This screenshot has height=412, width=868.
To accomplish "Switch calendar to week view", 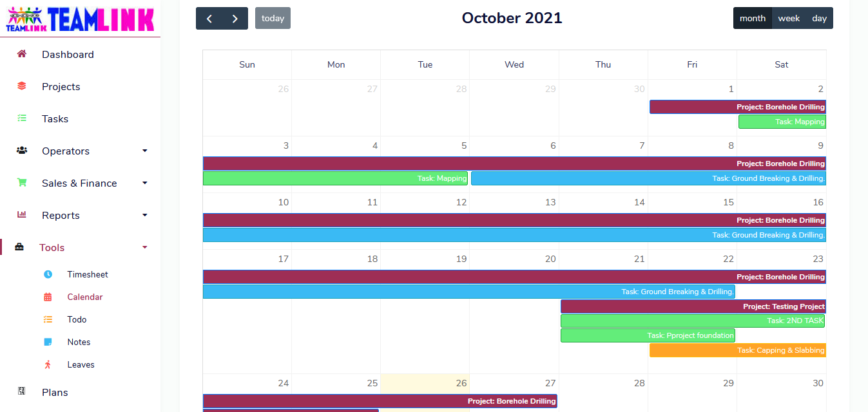I will tap(789, 18).
